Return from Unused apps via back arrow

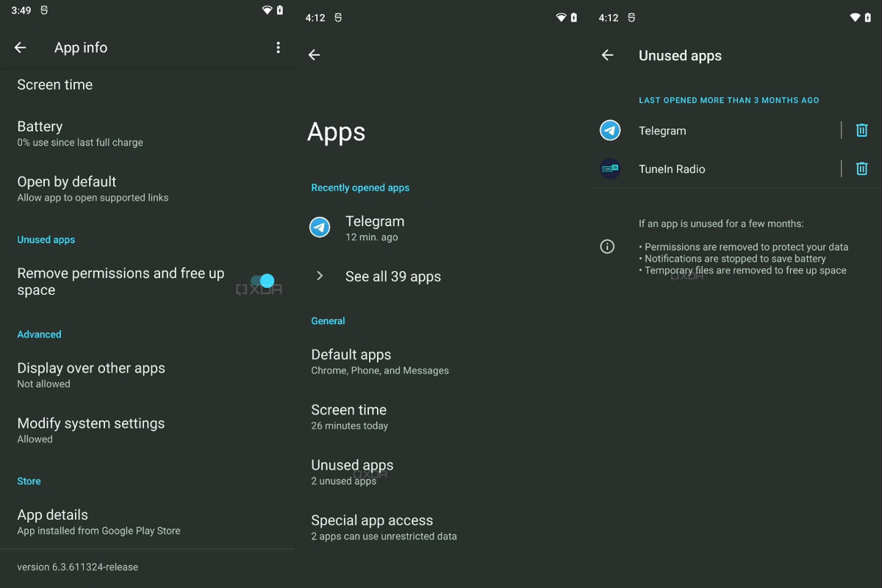[608, 54]
